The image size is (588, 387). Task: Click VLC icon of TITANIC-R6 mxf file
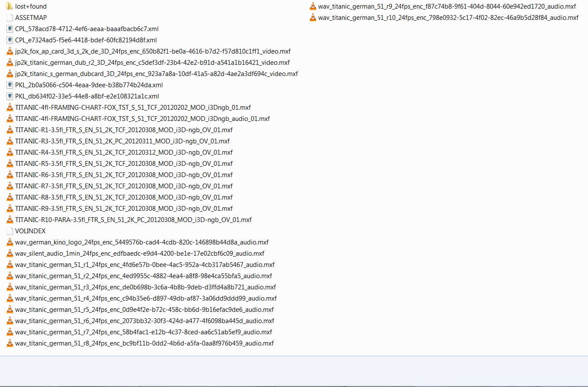pos(10,175)
